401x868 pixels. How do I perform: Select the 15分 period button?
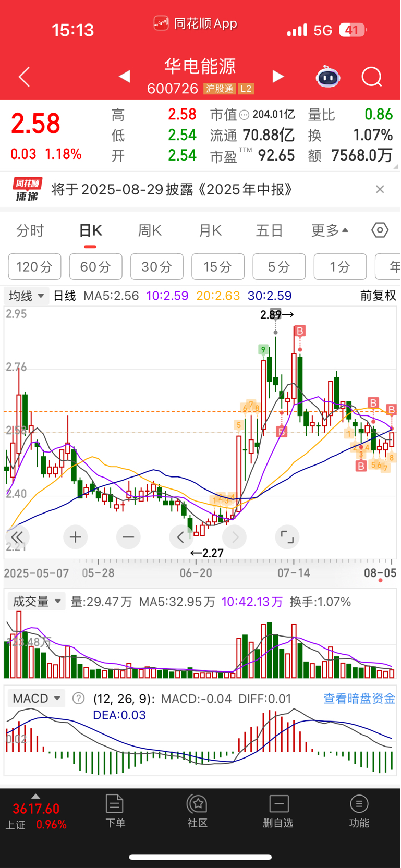pos(217,267)
